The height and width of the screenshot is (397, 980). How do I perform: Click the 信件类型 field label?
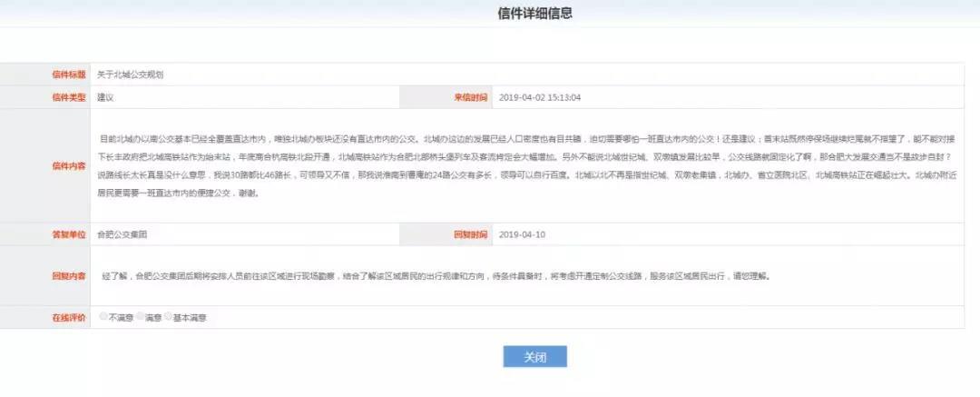coord(69,97)
